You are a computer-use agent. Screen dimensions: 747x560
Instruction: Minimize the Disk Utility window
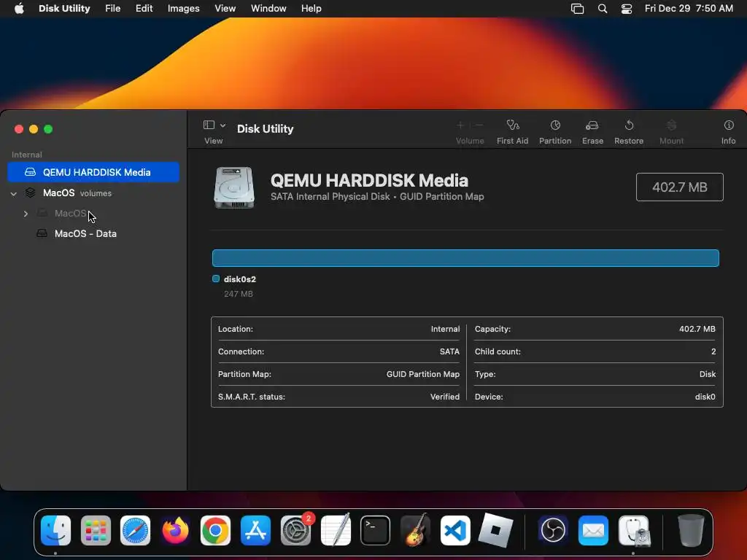coord(34,129)
